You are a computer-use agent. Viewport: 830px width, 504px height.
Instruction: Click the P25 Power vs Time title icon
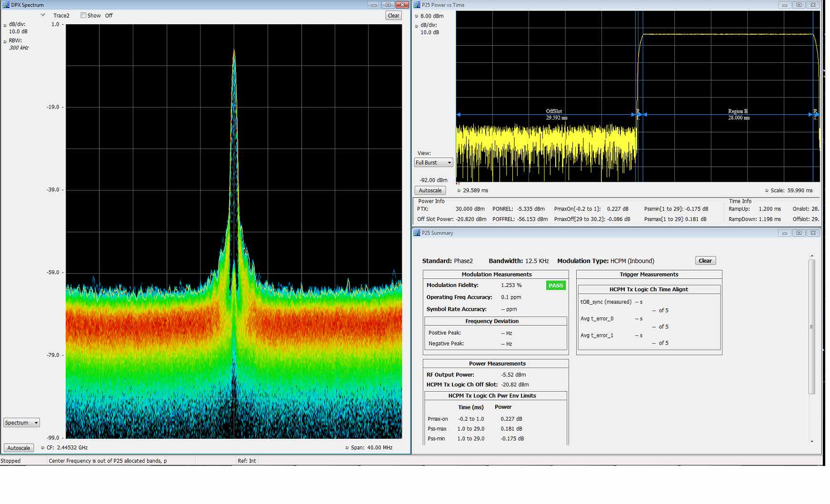[x=417, y=5]
